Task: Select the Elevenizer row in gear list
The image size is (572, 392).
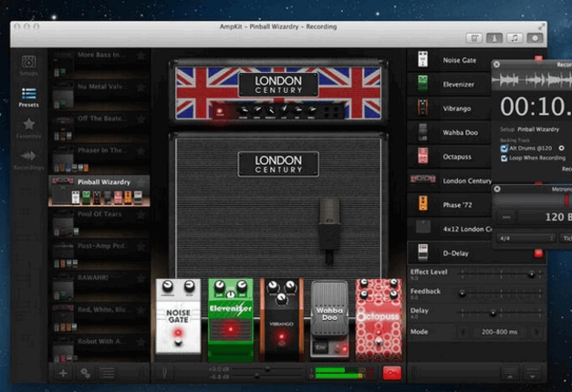Action: pos(449,84)
